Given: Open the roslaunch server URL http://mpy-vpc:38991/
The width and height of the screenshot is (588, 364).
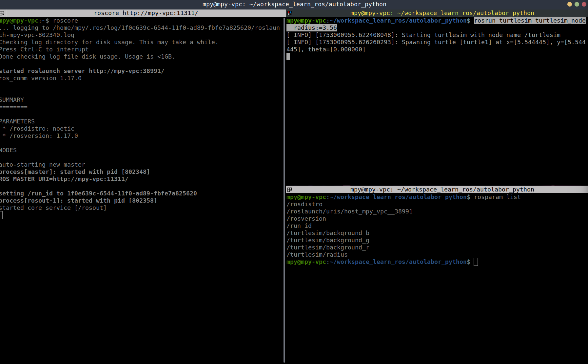Looking at the screenshot, I should pos(127,71).
